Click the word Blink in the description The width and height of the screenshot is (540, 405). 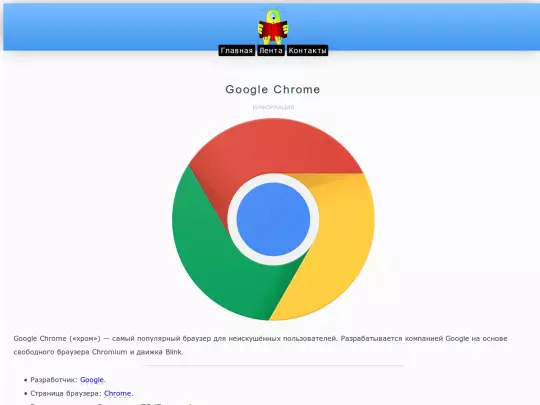click(x=174, y=352)
